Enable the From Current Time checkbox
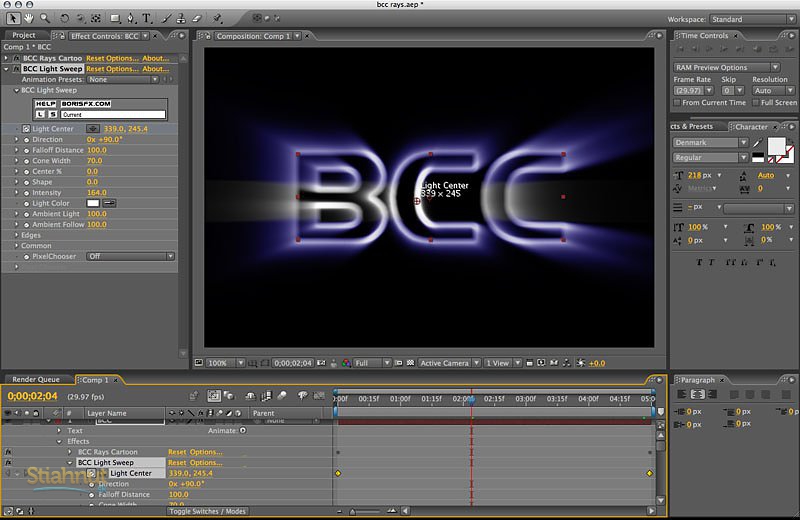 (677, 103)
